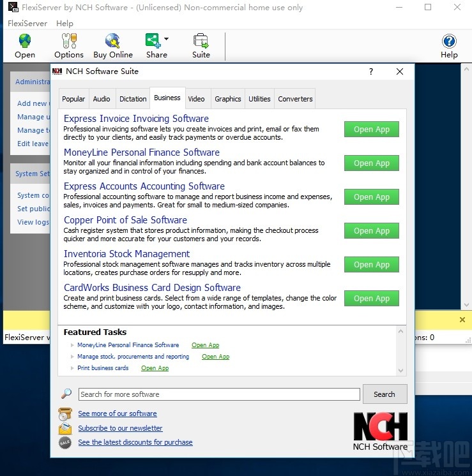The height and width of the screenshot is (476, 472).
Task: Expand MoneyLine featured task triangle
Action: [x=72, y=345]
